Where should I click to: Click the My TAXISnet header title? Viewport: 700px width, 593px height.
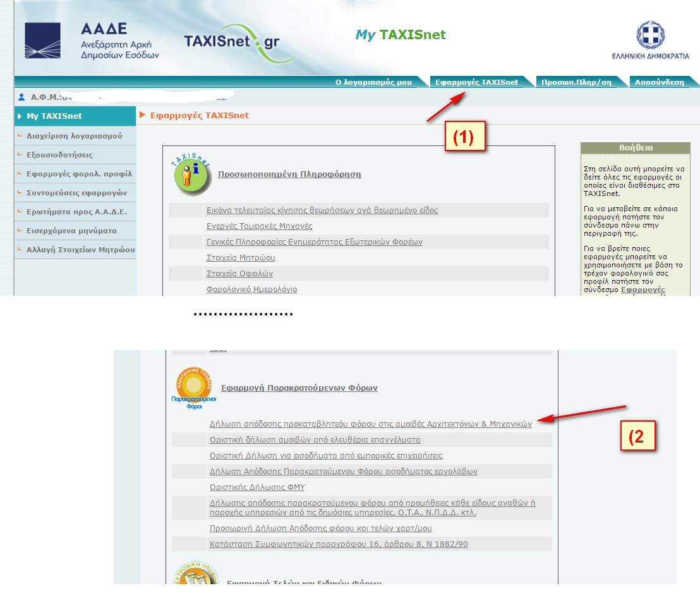click(x=401, y=34)
